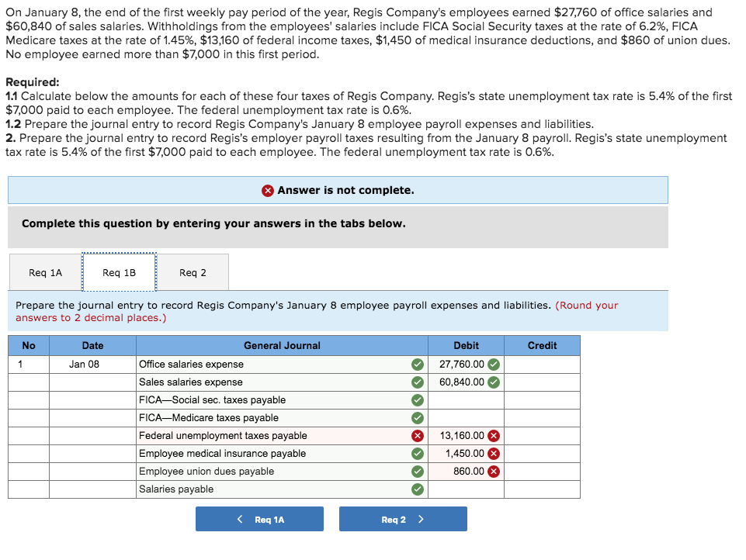
Task: Click red X beside Federal unemployment taxes payable
Action: pyautogui.click(x=417, y=435)
